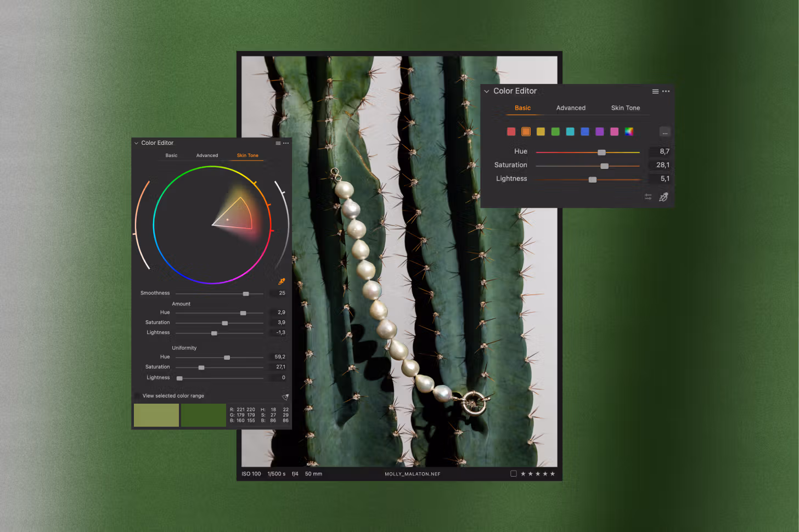This screenshot has height=532, width=799.
Task: Select the Skin Tone tab in the right panel
Action: 625,108
